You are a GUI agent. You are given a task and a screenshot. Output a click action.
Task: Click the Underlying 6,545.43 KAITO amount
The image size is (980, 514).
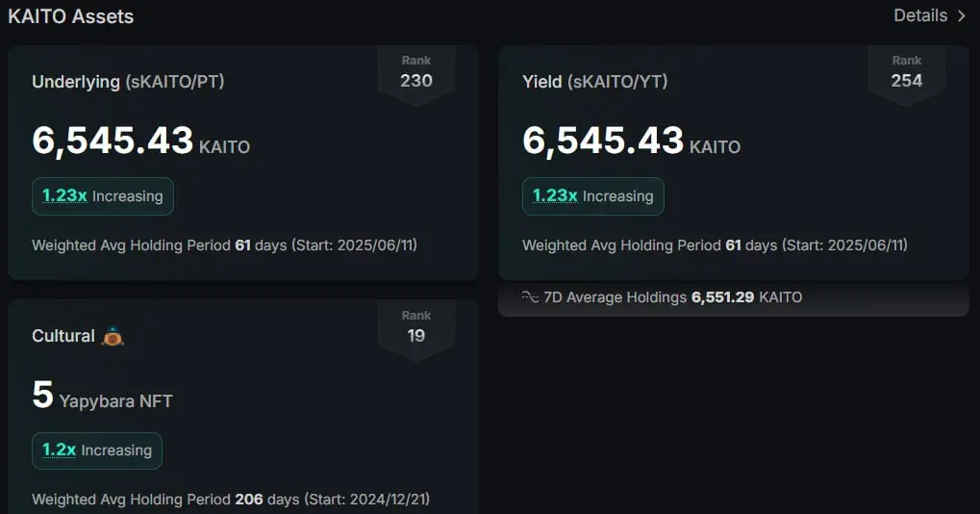click(140, 141)
